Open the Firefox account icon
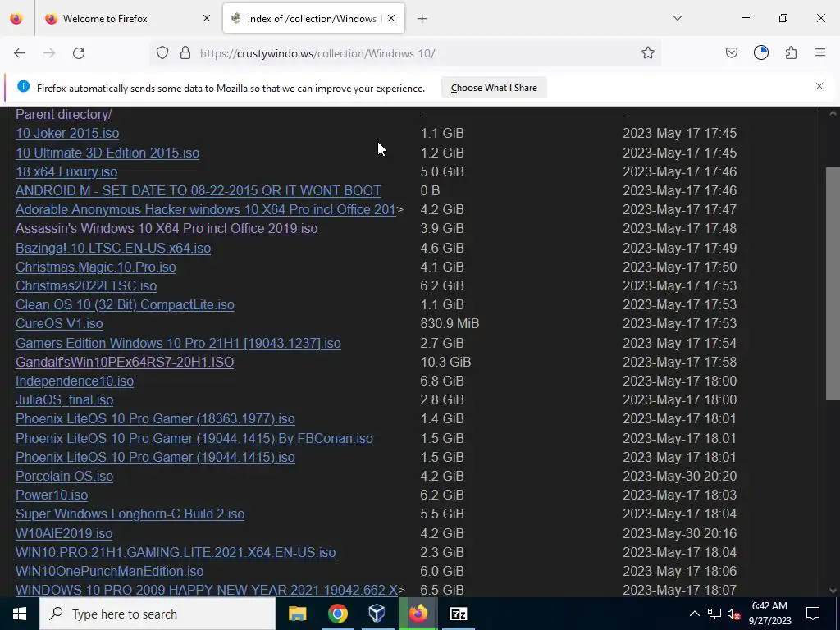Viewport: 840px width, 630px height. [761, 53]
